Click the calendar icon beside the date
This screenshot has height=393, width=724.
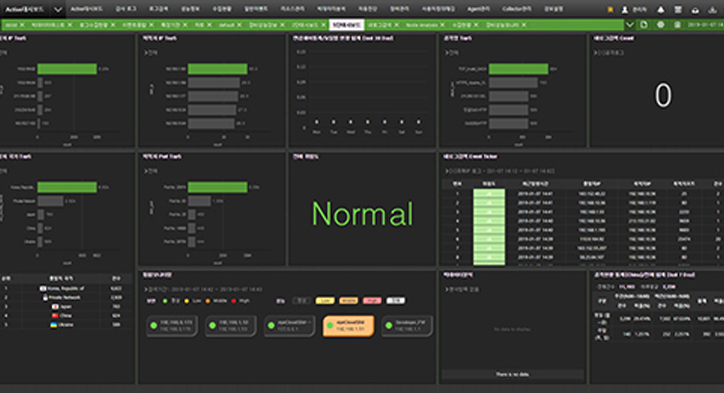677,24
